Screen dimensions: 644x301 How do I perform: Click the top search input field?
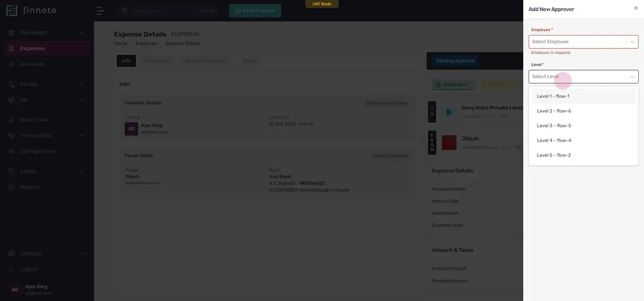(x=168, y=11)
